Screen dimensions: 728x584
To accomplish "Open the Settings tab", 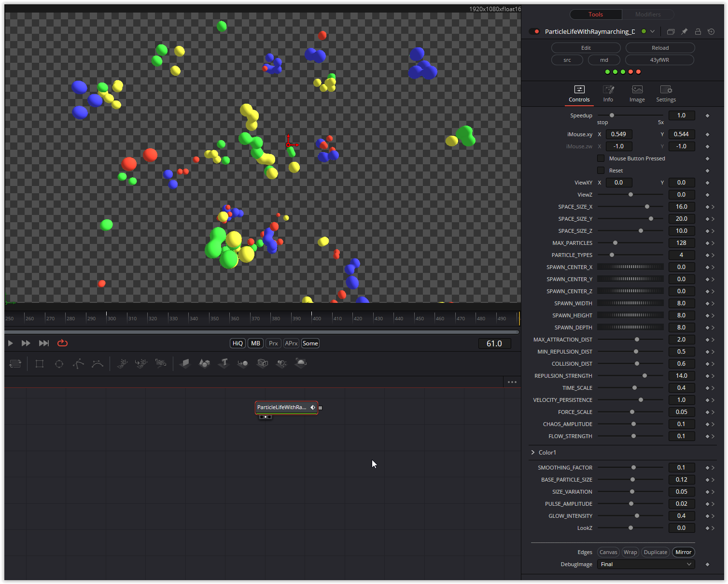I will 666,94.
